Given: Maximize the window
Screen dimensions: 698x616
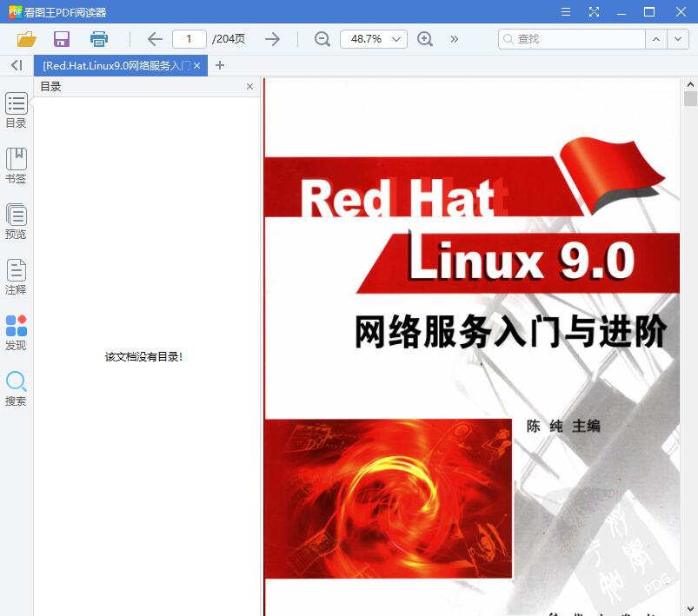Looking at the screenshot, I should pyautogui.click(x=649, y=12).
